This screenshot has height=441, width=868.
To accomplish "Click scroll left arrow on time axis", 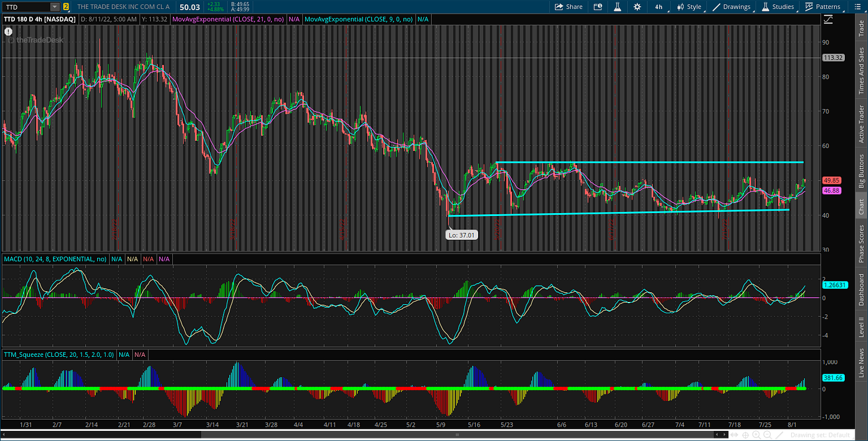I will [717, 434].
